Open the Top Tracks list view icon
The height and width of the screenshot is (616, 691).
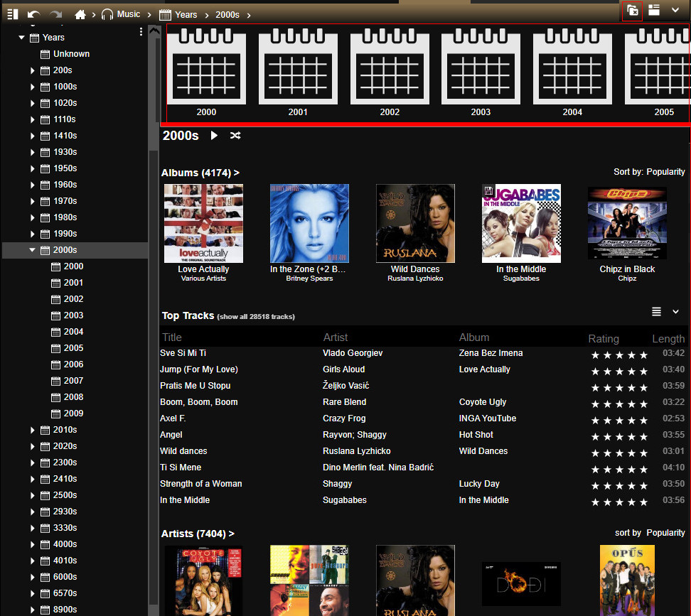tap(656, 311)
